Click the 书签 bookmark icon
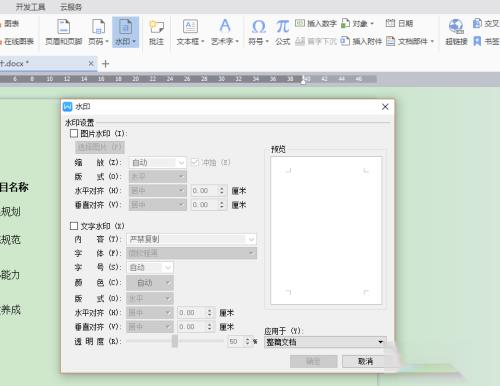Viewport: 500px width, 386px height. pyautogui.click(x=486, y=41)
